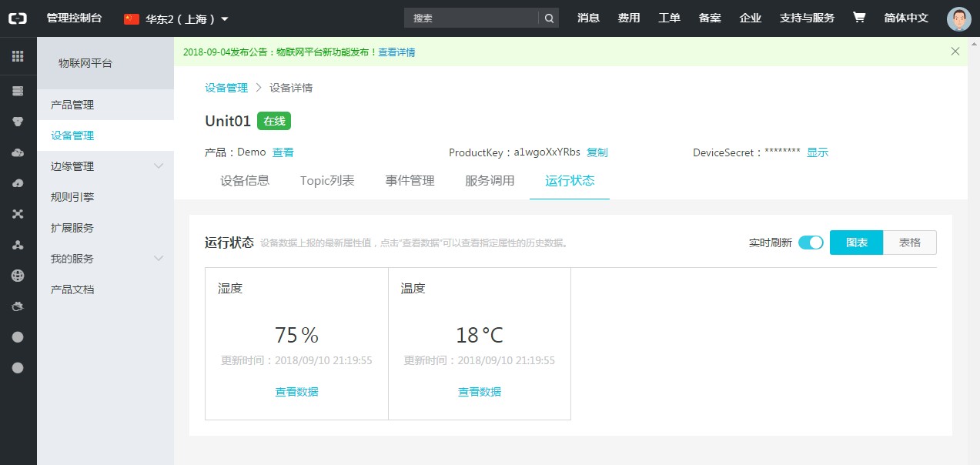Click the Aliyun logo icon
This screenshot has height=465, width=980.
(18, 18)
